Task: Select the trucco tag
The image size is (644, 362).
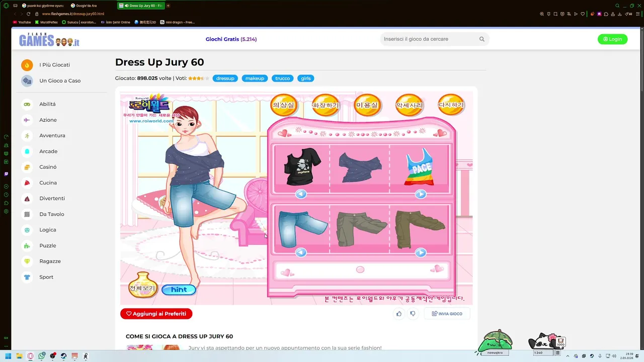Action: (x=282, y=78)
